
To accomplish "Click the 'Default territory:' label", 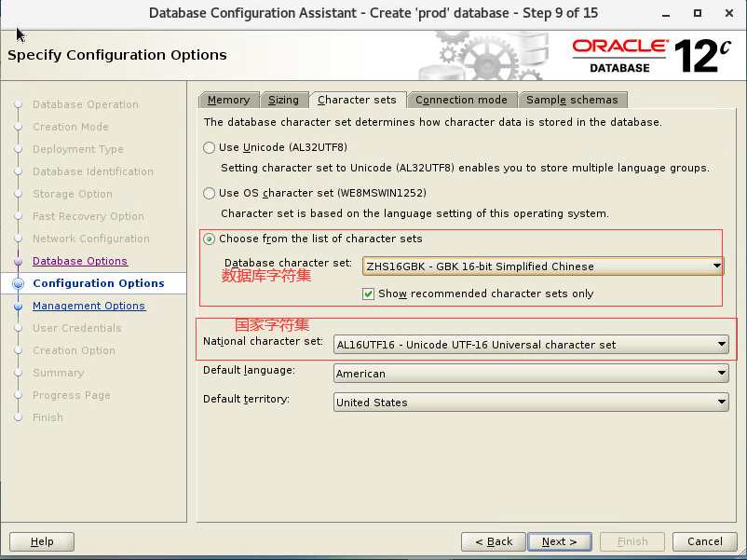I will point(246,399).
